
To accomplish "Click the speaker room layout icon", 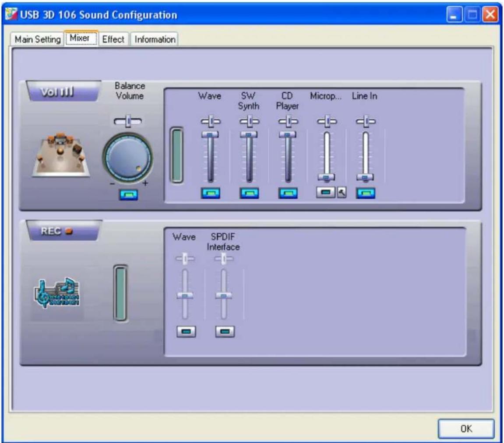I will tap(61, 155).
